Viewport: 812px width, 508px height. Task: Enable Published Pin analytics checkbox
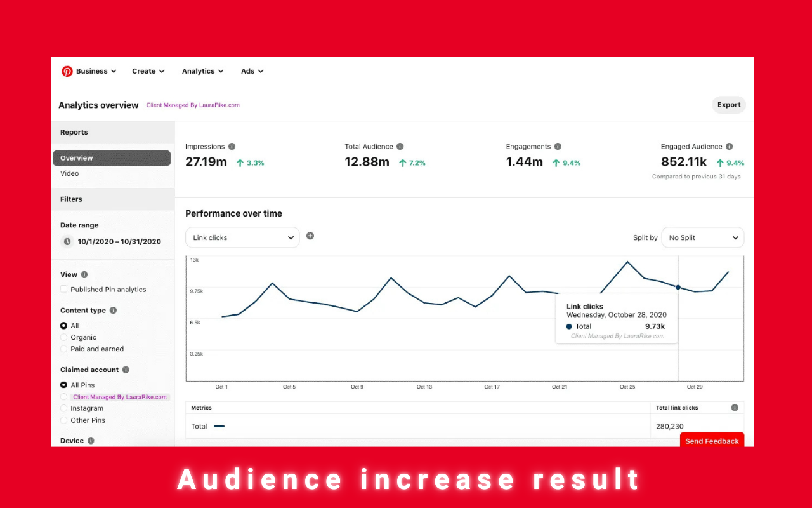tap(64, 290)
